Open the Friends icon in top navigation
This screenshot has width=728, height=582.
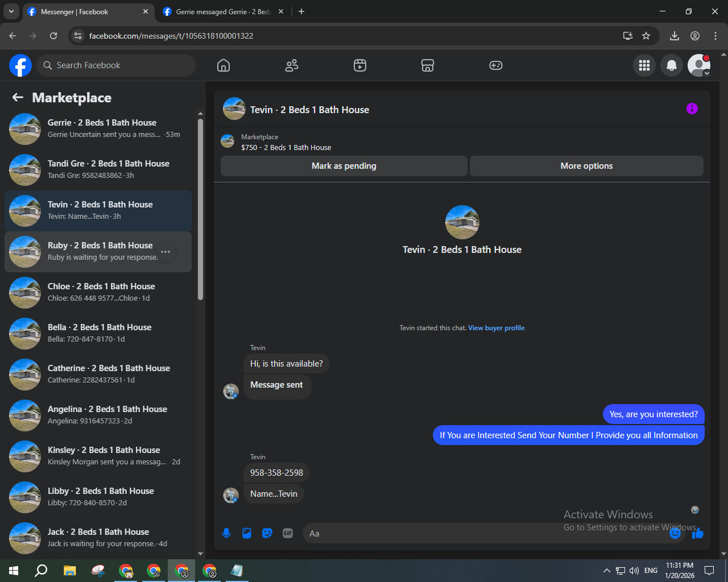click(x=292, y=65)
